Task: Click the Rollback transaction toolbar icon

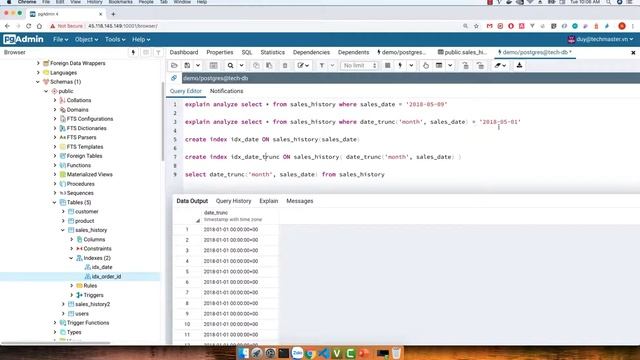Action: [480, 65]
